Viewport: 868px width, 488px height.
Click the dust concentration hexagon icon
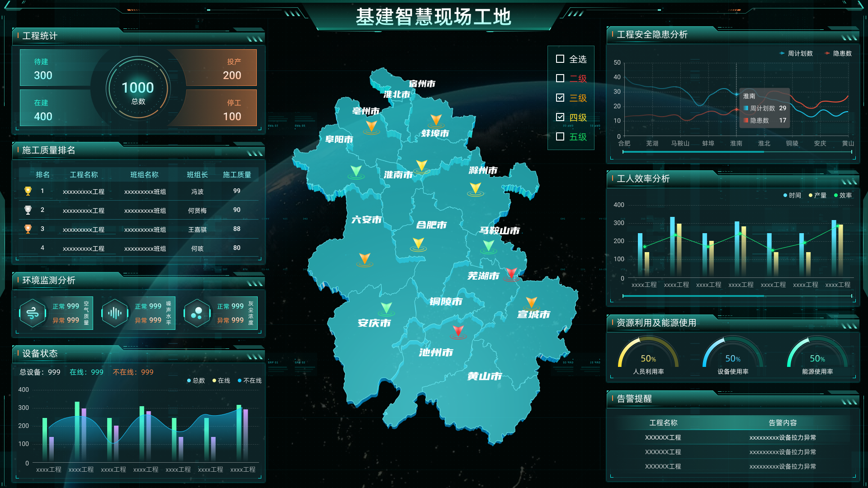click(197, 313)
